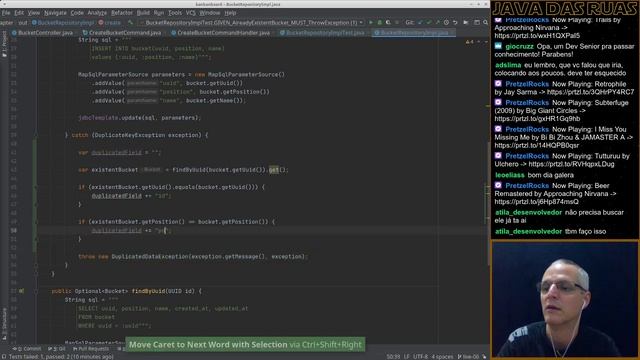Show Git history clock icon
Viewport: 640px width, 360px height.
tap(446, 22)
